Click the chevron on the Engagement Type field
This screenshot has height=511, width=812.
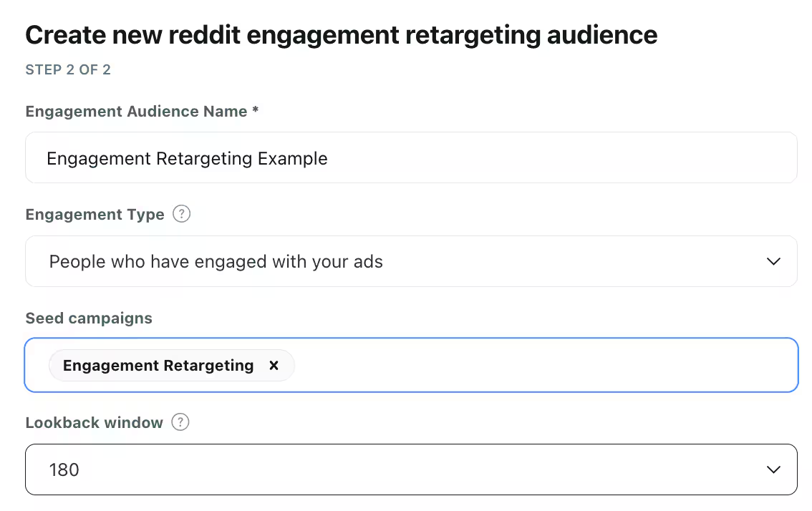click(773, 261)
